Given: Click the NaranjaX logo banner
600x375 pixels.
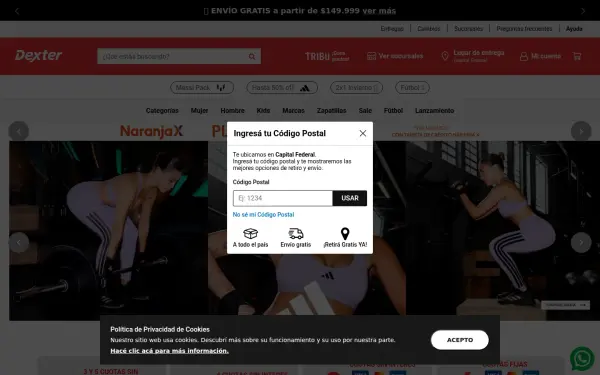Looking at the screenshot, I should click(x=152, y=131).
